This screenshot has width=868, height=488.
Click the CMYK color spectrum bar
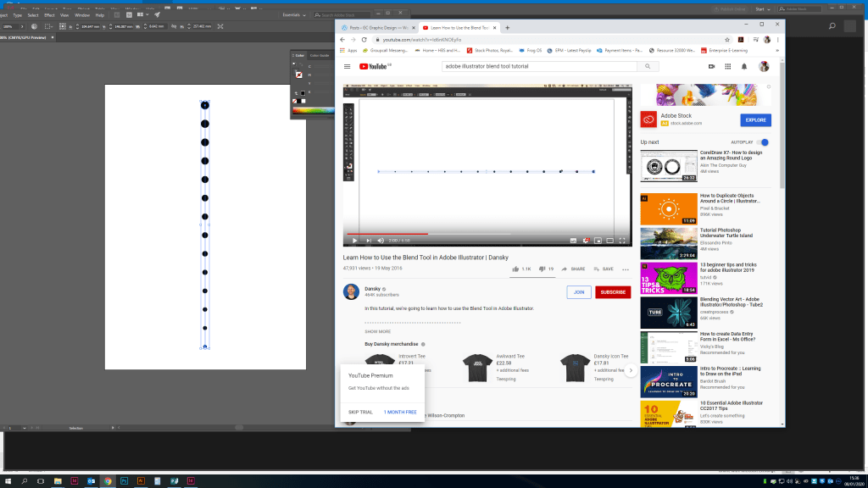pos(313,111)
